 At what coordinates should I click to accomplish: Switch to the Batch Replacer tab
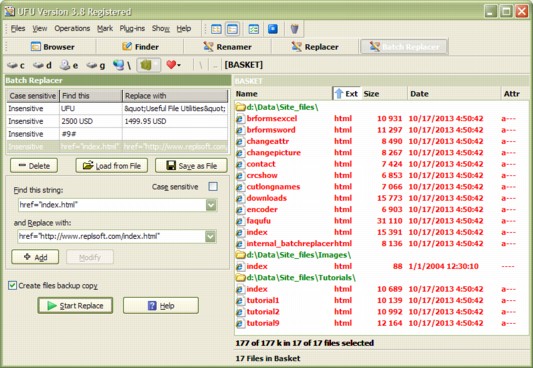(404, 47)
